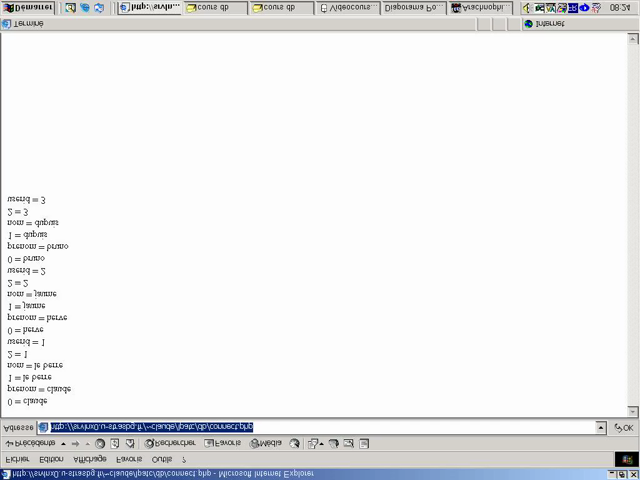Image resolution: width=640 pixels, height=480 pixels.
Task: Open the Média toolbar button
Action: (x=264, y=443)
